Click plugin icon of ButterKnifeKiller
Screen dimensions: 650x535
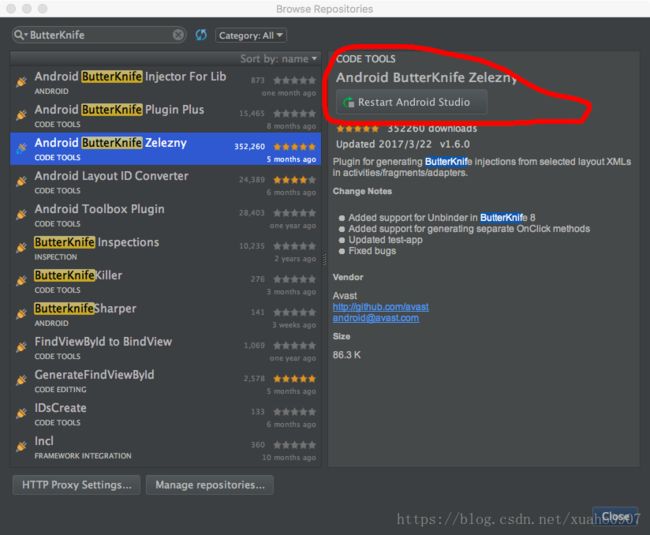(x=22, y=281)
